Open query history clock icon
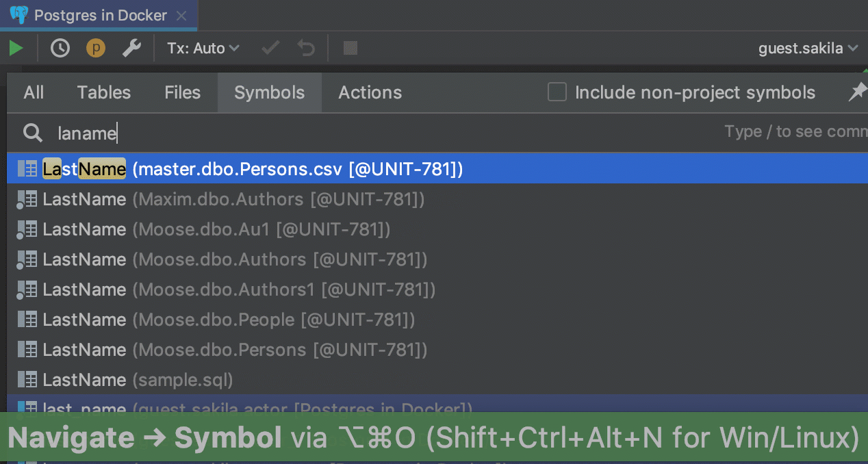 coord(60,48)
